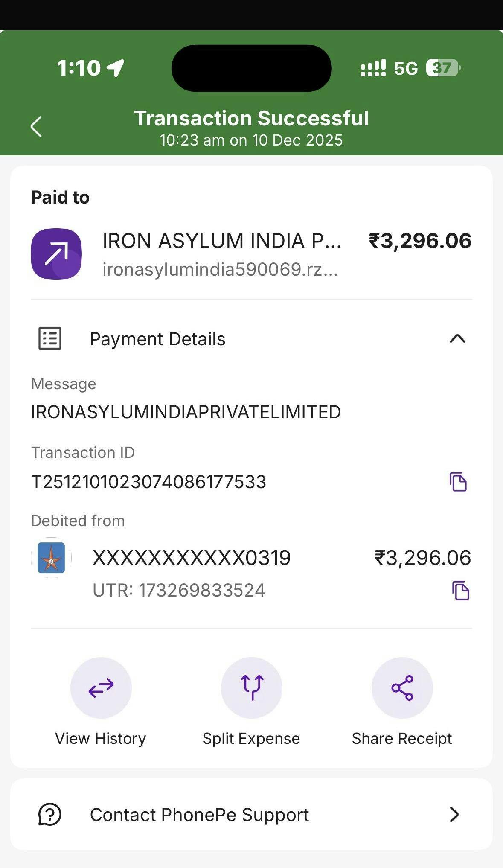Screen dimensions: 503x868
Task: Tap the Payment Details heading
Action: (157, 339)
